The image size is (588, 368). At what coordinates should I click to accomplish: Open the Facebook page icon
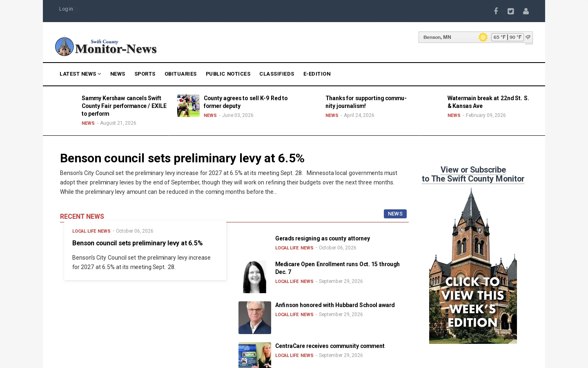tap(496, 11)
